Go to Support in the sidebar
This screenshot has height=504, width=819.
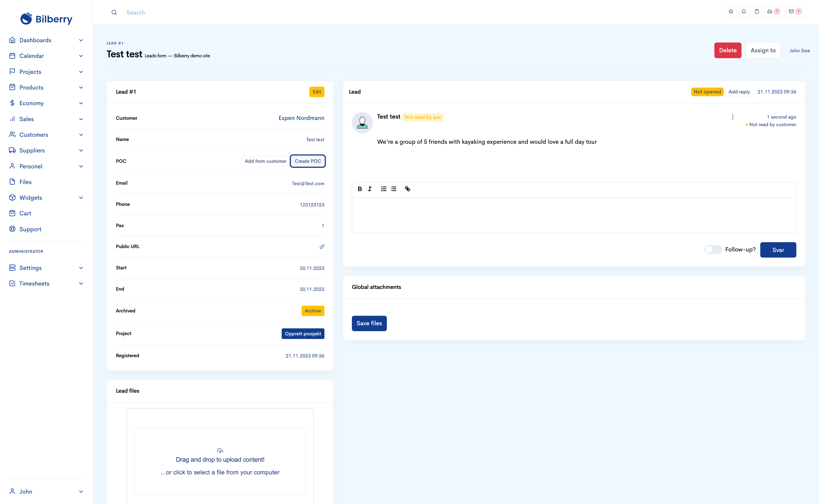click(30, 229)
